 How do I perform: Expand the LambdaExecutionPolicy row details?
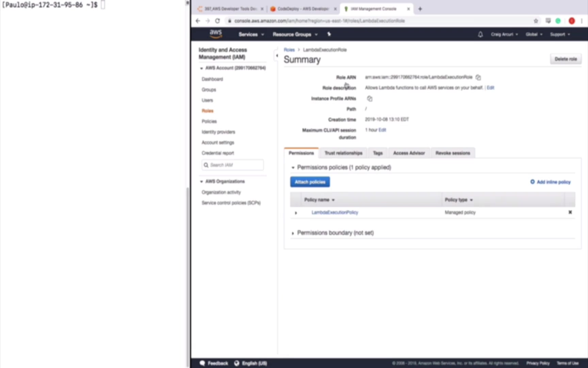[296, 213]
